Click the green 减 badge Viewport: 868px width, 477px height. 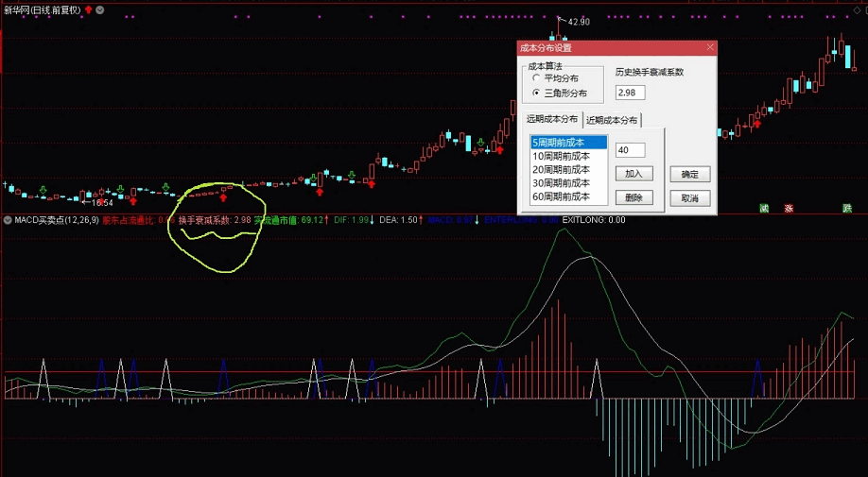pyautogui.click(x=764, y=209)
